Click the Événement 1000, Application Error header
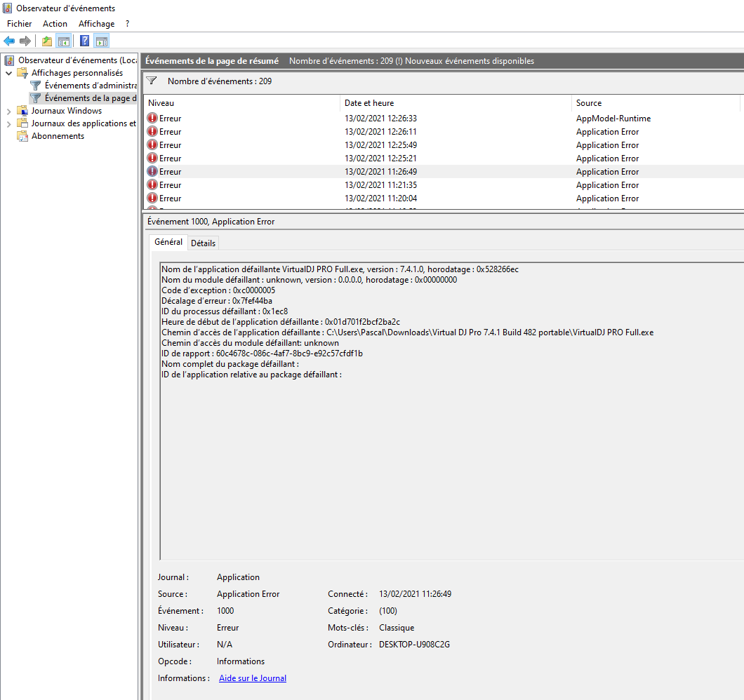 click(211, 222)
